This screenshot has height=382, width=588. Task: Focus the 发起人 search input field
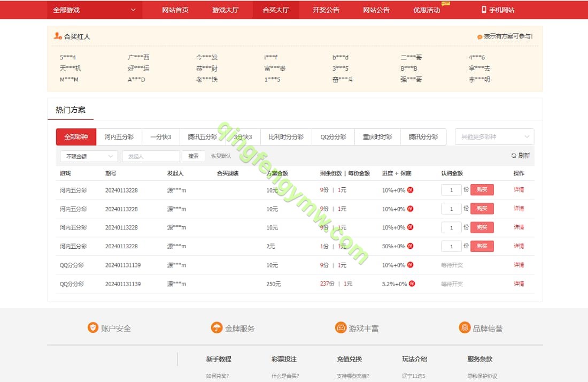(151, 156)
